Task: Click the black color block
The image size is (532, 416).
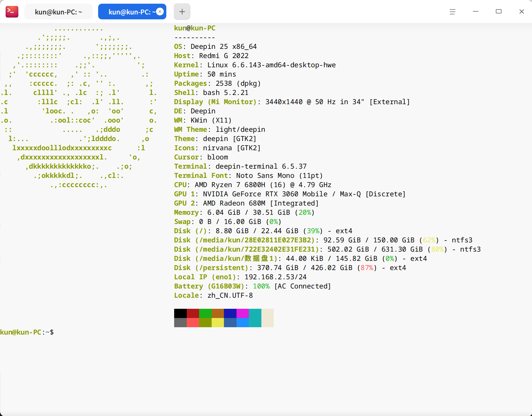Action: (180, 313)
